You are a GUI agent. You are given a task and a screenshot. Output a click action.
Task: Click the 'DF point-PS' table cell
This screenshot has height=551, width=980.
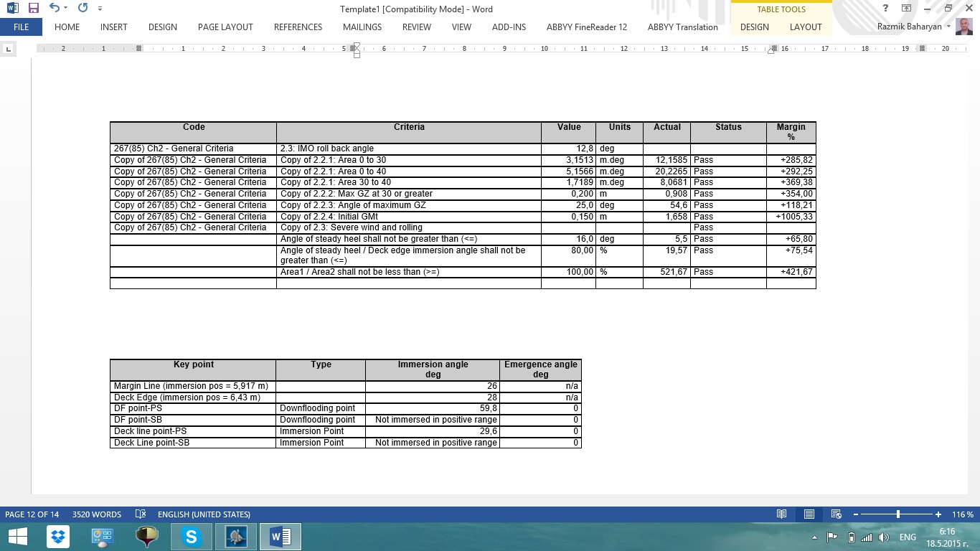point(192,408)
